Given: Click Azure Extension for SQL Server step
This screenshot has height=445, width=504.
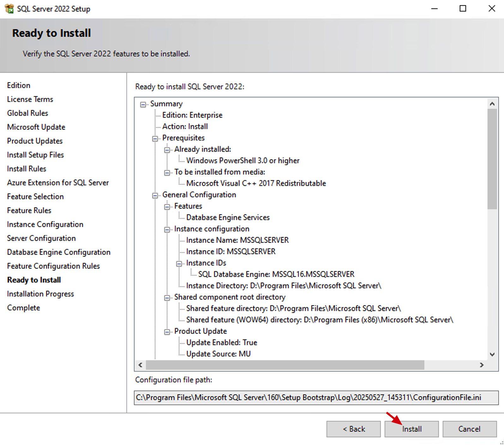Looking at the screenshot, I should tap(58, 183).
